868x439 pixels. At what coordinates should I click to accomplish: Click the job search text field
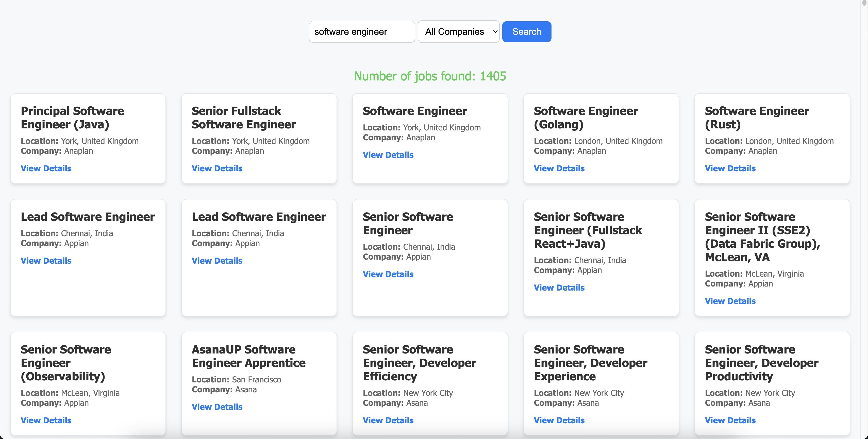pyautogui.click(x=362, y=32)
